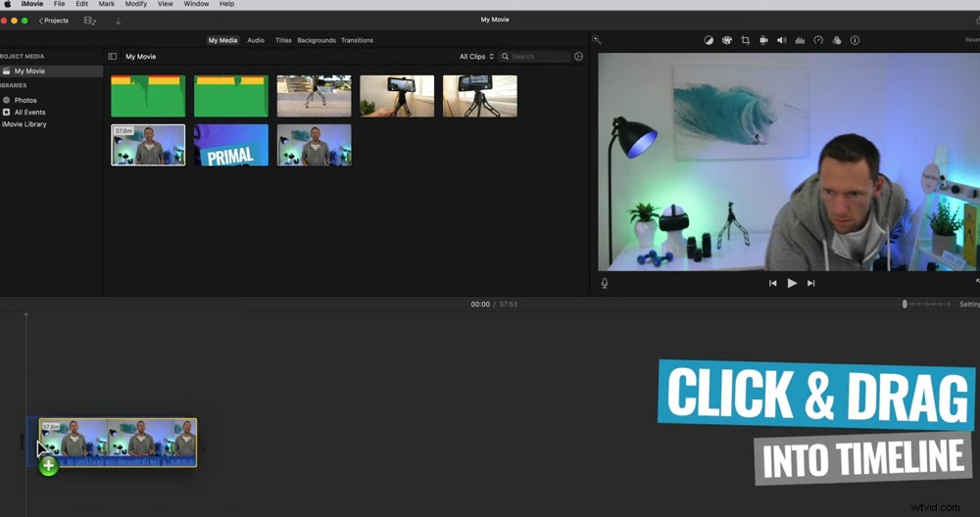This screenshot has width=980, height=517.
Task: Click the magic wand auto-enhance icon
Action: click(596, 40)
